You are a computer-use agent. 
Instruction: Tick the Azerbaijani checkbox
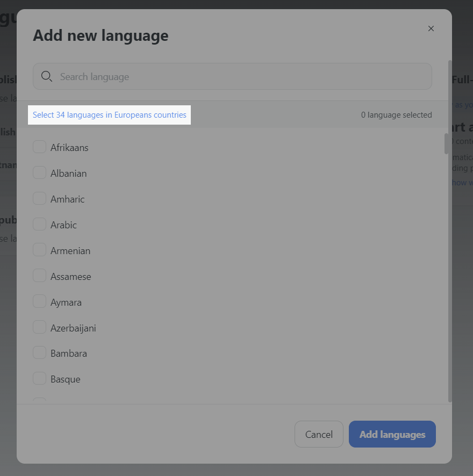(40, 327)
